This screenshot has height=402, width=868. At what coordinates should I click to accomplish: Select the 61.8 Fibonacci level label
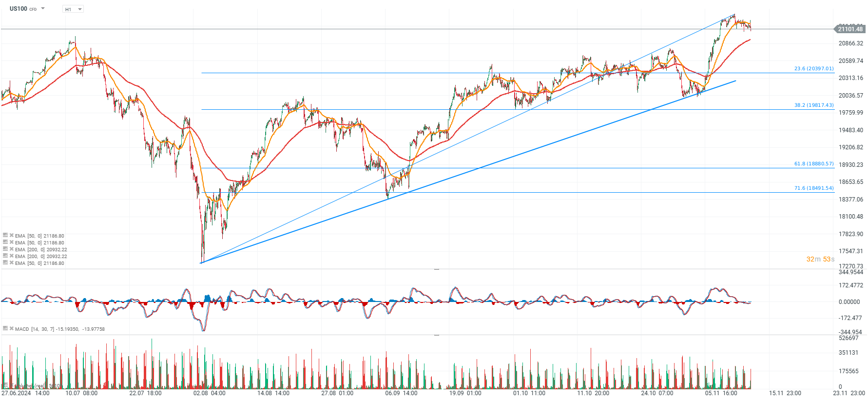click(x=813, y=164)
